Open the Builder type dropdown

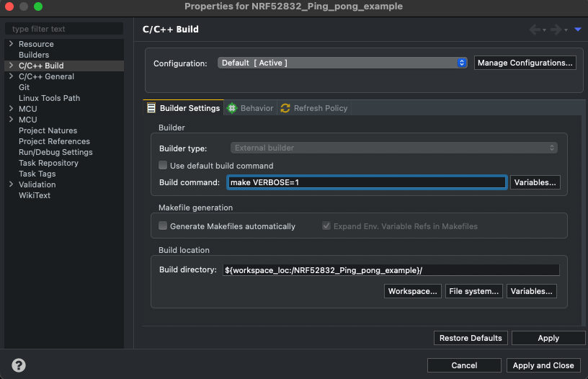click(x=393, y=148)
